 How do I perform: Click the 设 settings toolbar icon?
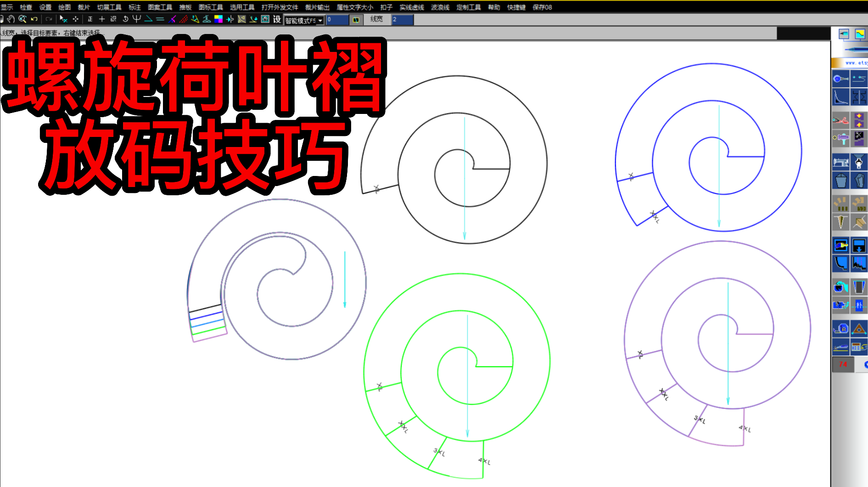point(277,19)
